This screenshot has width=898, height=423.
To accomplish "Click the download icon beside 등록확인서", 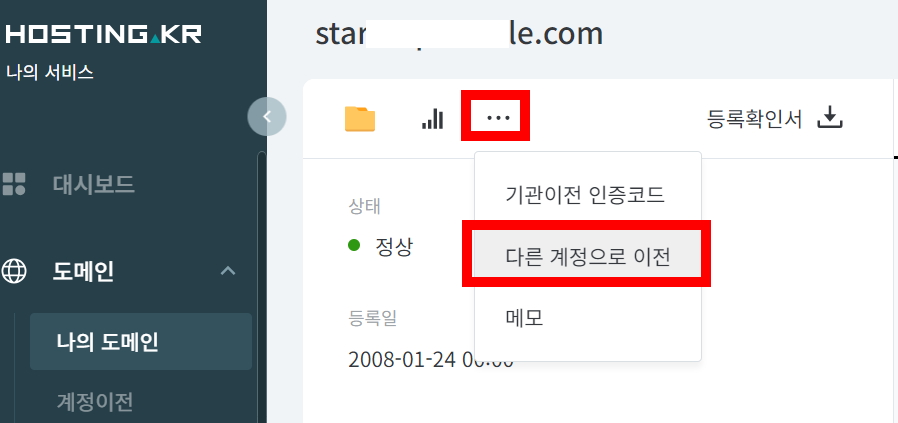I will click(x=829, y=118).
